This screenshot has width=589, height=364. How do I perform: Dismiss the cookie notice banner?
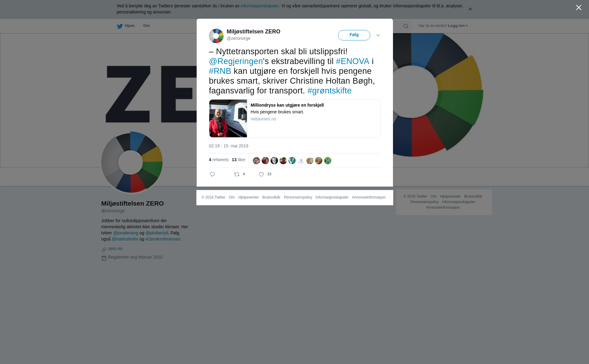pyautogui.click(x=470, y=9)
